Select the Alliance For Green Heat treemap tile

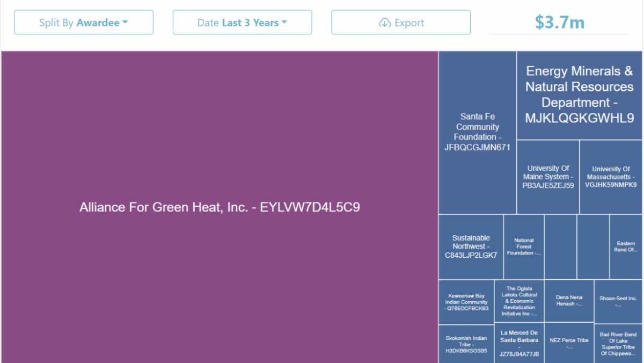tap(219, 207)
